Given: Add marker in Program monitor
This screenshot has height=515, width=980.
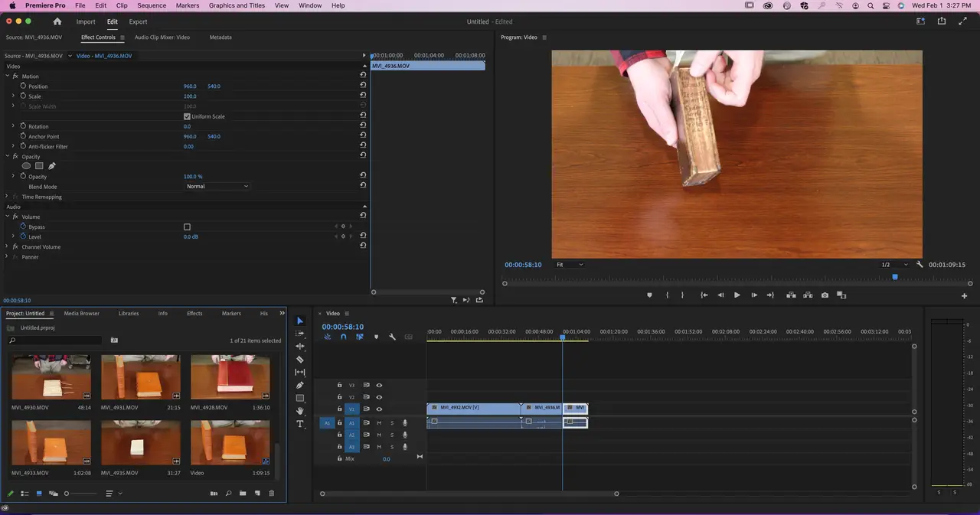Looking at the screenshot, I should [650, 295].
